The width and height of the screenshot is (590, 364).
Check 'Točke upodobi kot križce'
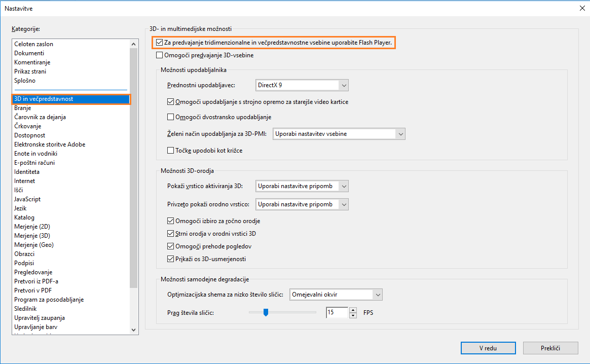(170, 151)
